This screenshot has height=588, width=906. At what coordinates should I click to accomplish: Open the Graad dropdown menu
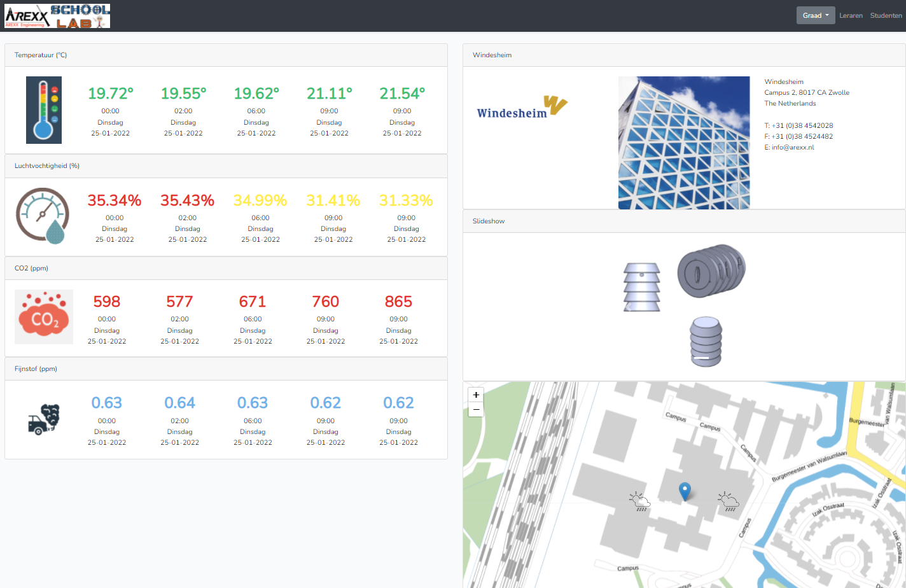pyautogui.click(x=815, y=16)
